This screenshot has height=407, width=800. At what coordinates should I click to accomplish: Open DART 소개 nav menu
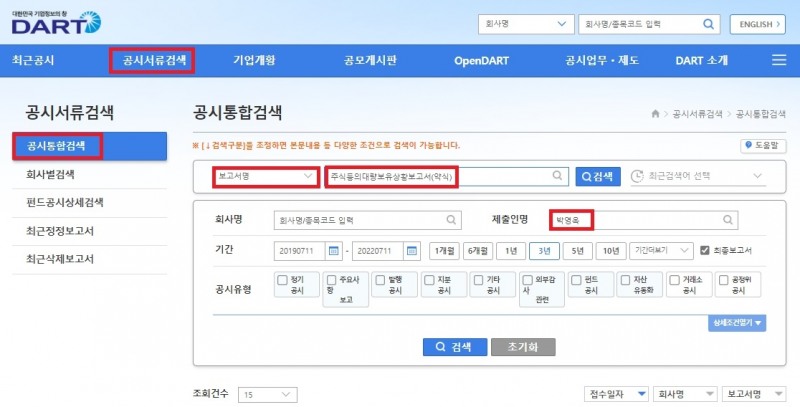702,60
